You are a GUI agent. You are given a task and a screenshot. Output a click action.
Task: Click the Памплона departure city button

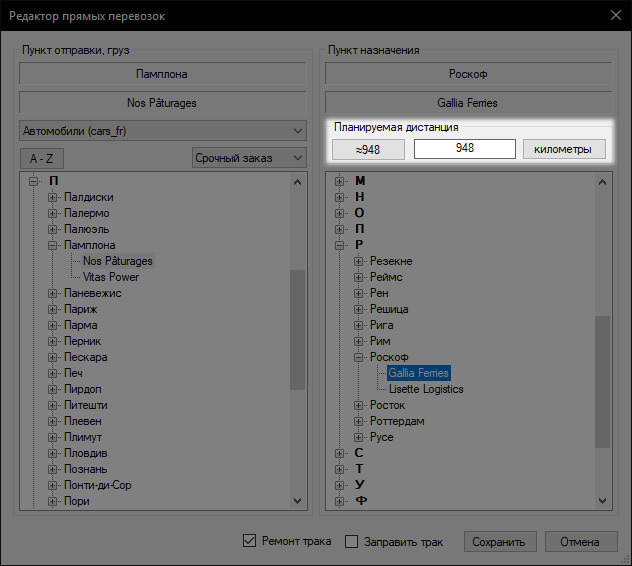click(x=162, y=74)
